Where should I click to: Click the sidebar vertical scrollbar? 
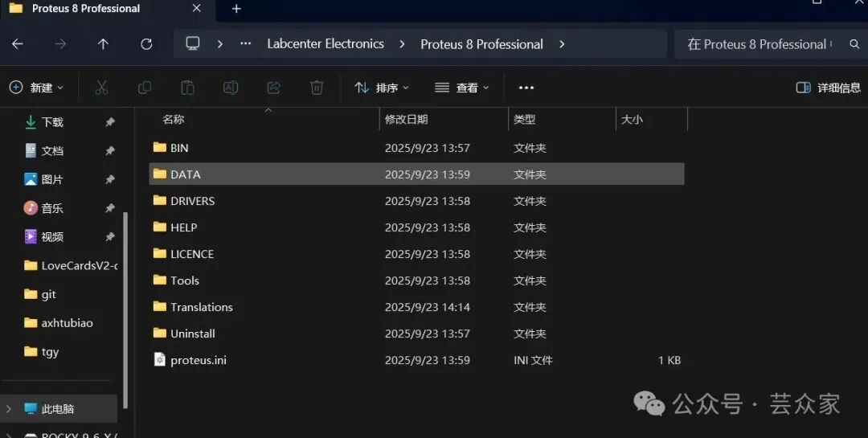[x=125, y=310]
